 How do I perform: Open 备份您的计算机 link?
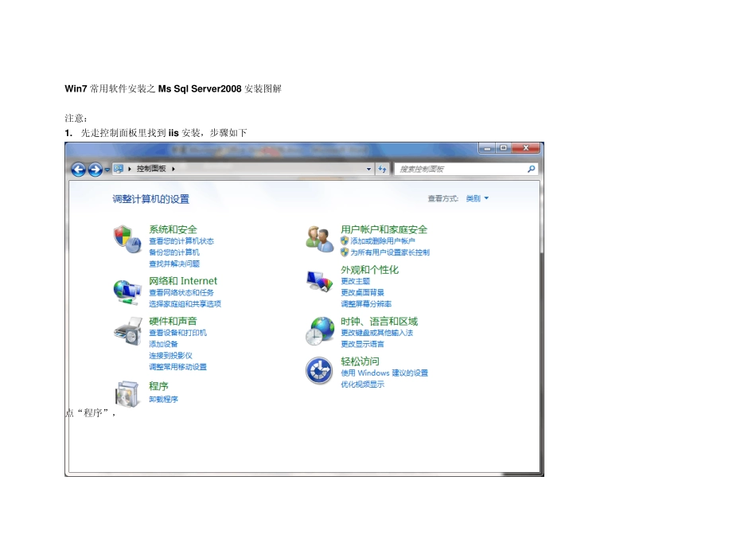pyautogui.click(x=174, y=252)
